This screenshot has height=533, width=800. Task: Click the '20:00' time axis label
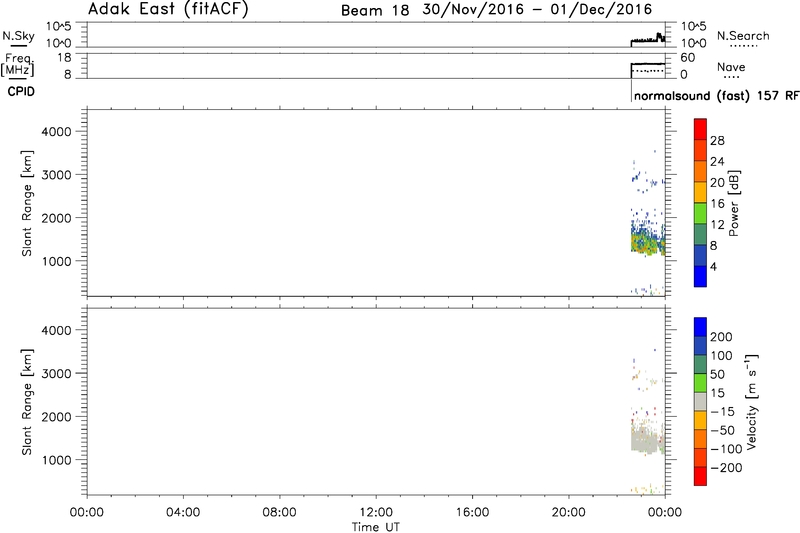point(568,512)
